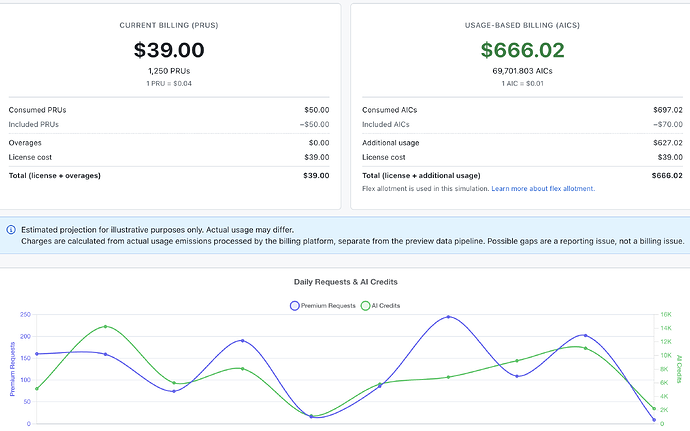
Task: Select the Included AICs row label
Action: pyautogui.click(x=385, y=125)
